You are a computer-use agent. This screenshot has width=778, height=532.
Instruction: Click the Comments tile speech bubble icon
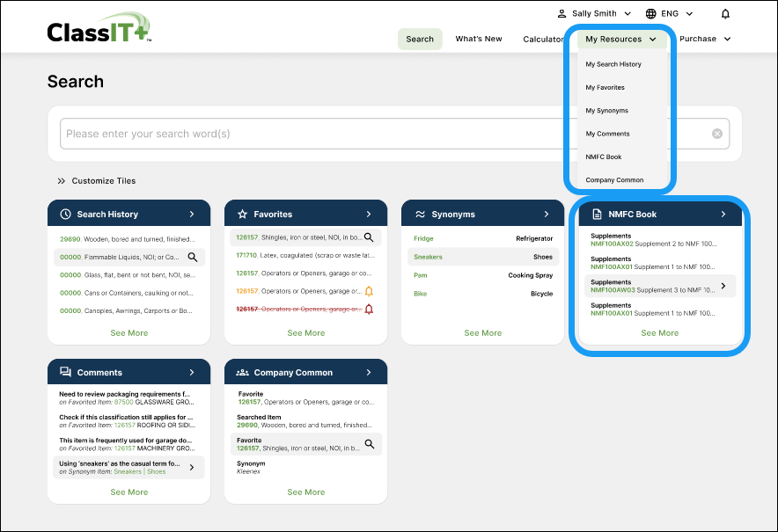(x=65, y=372)
